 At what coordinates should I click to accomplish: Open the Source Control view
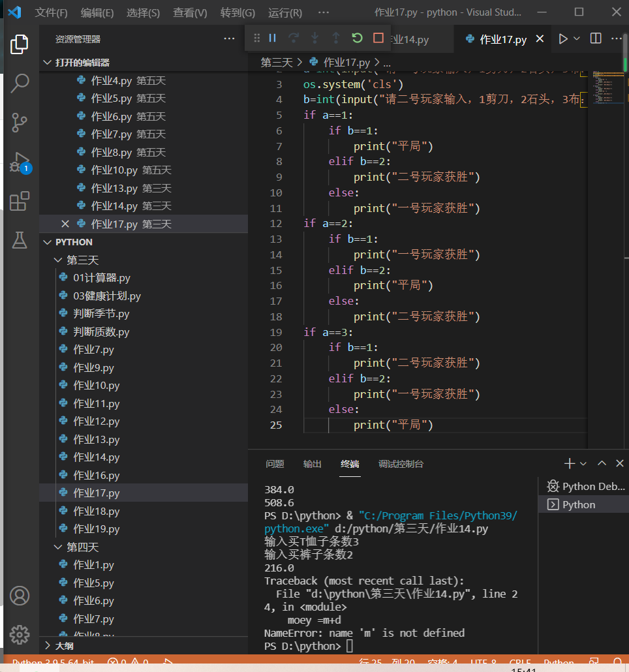[20, 123]
